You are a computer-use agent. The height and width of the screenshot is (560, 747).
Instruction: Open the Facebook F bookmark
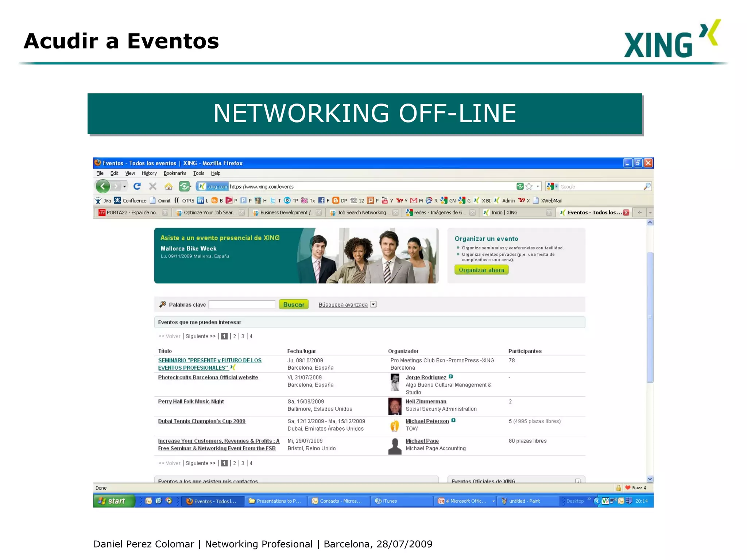click(324, 201)
